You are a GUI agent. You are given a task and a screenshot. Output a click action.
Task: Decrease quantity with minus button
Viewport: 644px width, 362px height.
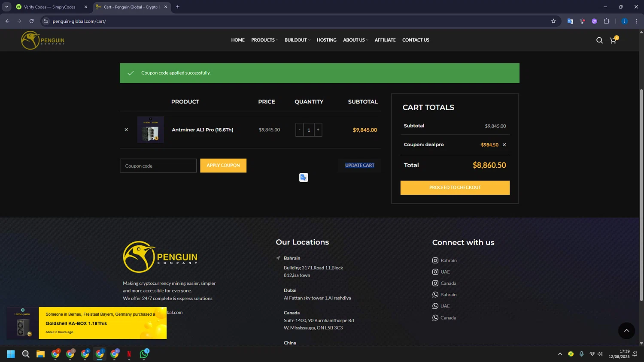(x=300, y=130)
